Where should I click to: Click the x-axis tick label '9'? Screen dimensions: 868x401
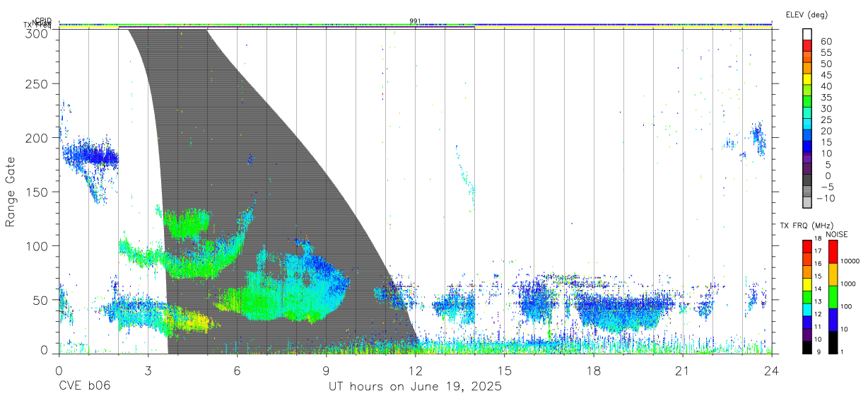[326, 371]
